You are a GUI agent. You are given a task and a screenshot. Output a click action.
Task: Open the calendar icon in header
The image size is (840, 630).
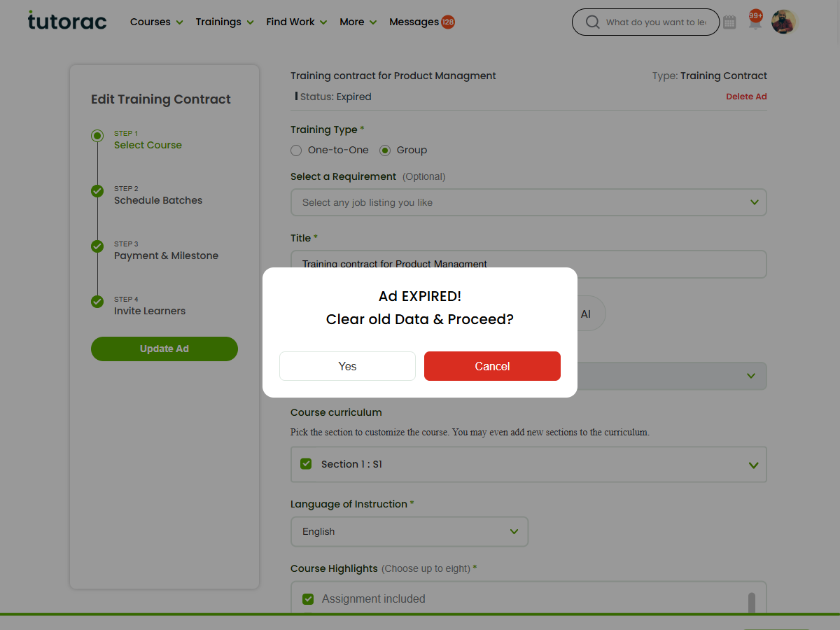pos(729,22)
